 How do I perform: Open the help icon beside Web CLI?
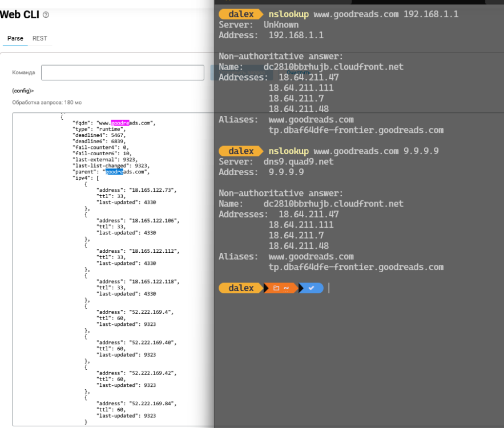46,15
